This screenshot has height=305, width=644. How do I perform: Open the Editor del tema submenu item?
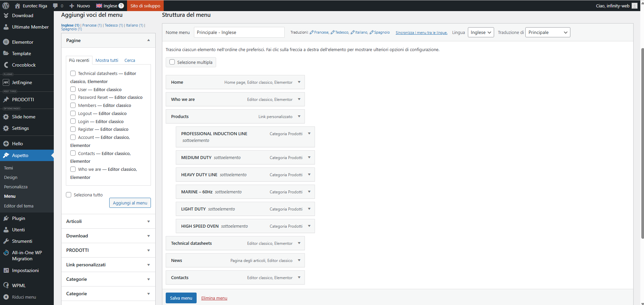pyautogui.click(x=19, y=206)
